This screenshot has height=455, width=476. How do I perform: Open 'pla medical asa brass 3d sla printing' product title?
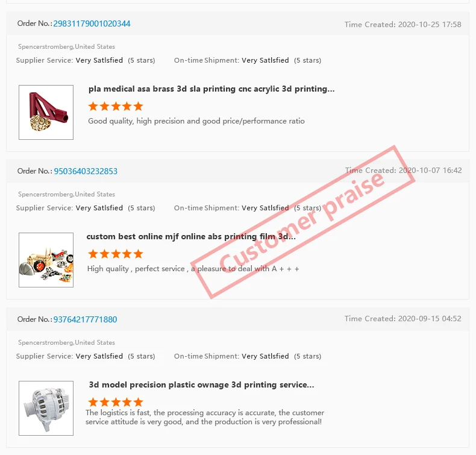click(211, 89)
